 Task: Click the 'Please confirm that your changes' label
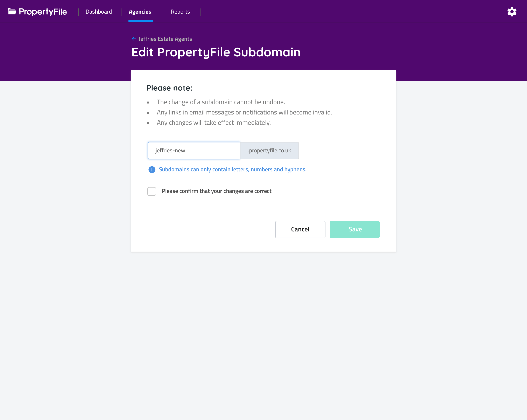click(x=217, y=191)
